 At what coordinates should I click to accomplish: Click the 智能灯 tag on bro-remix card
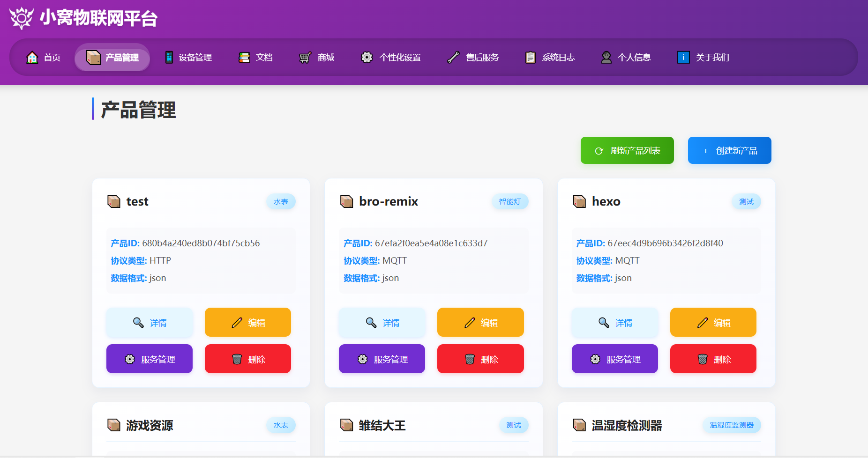(510, 201)
